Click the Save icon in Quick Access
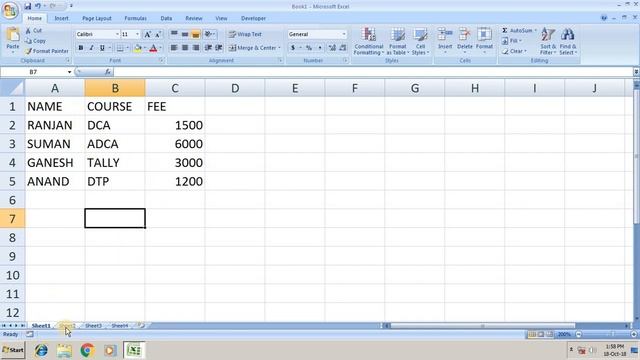This screenshot has height=360, width=640. [27, 6]
